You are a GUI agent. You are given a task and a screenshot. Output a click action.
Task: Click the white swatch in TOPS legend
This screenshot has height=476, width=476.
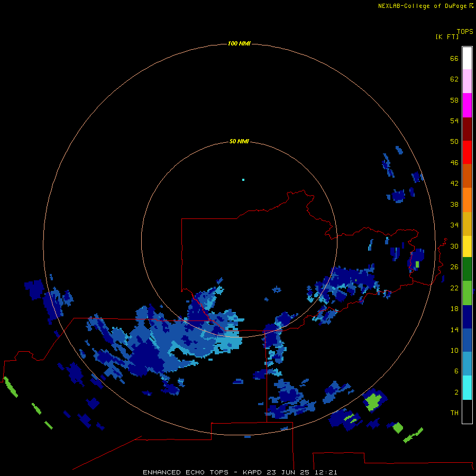click(467, 58)
